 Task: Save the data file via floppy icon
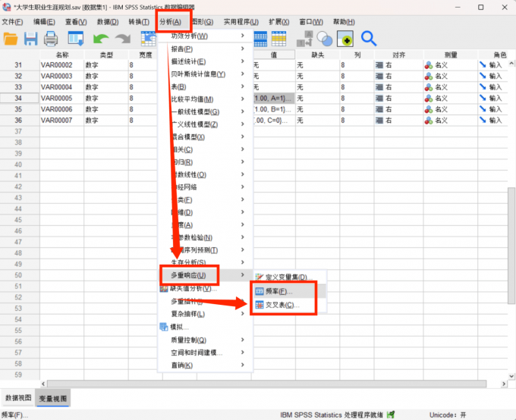coord(30,39)
